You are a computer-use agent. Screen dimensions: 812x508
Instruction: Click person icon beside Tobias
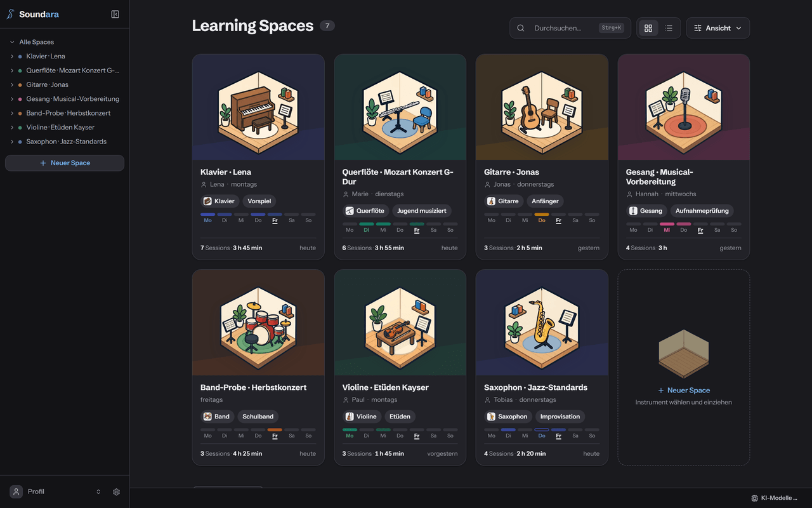pos(487,400)
